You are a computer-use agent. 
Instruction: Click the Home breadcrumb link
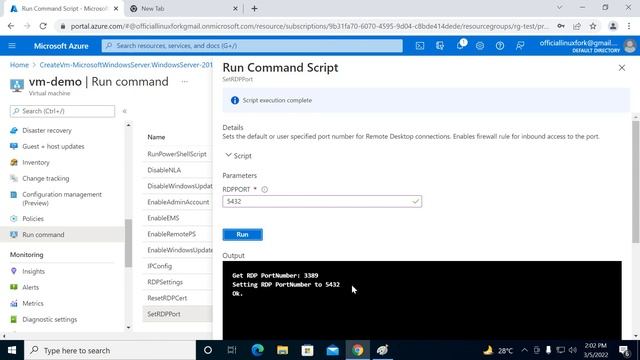pos(19,65)
